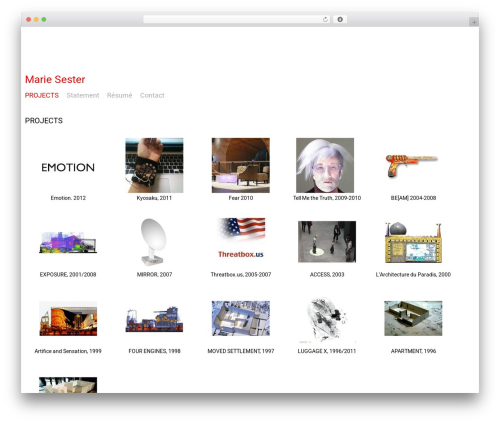Click the browser address bar field
500x423 pixels.
[x=237, y=19]
